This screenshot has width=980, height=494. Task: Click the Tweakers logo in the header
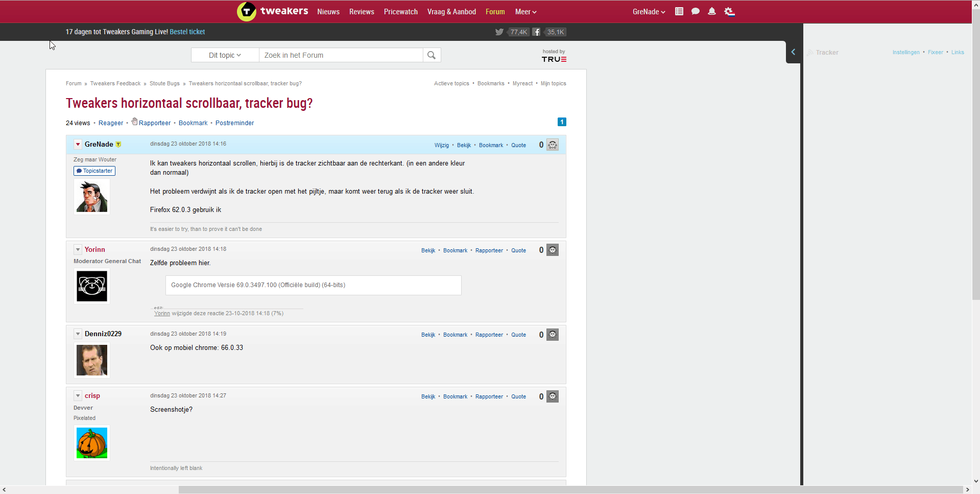click(273, 11)
